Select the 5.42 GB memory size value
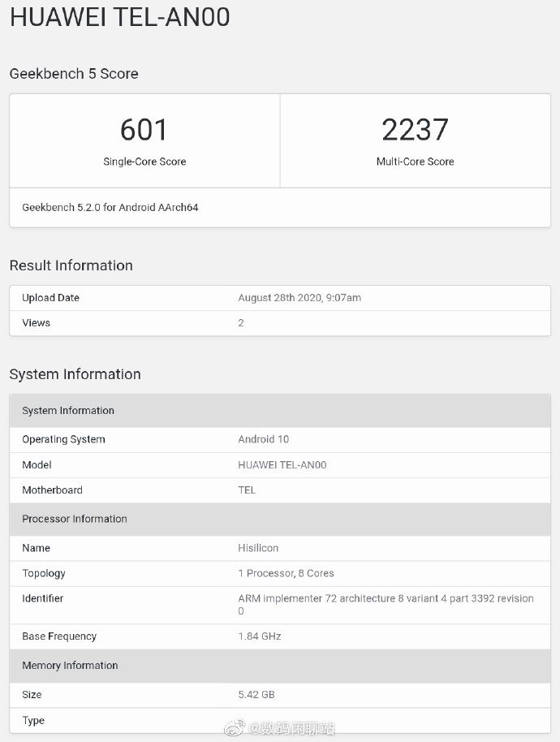The height and width of the screenshot is (742, 560). (256, 695)
